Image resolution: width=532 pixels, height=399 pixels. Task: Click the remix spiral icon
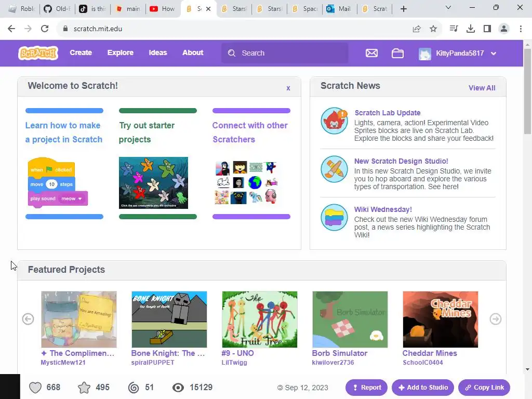click(x=134, y=388)
